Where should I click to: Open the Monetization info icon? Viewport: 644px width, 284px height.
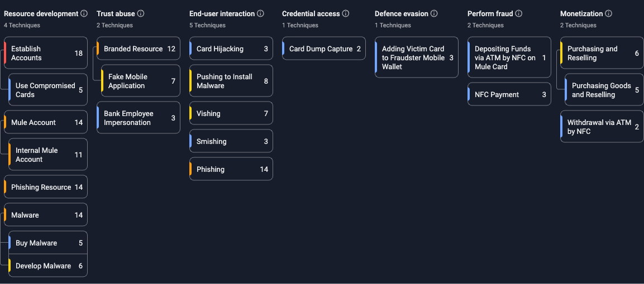[608, 13]
